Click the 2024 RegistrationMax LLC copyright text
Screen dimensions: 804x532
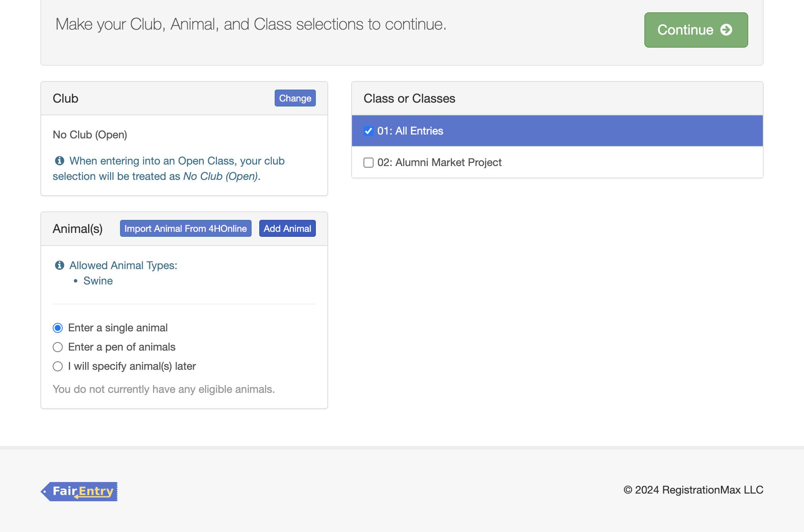point(693,490)
